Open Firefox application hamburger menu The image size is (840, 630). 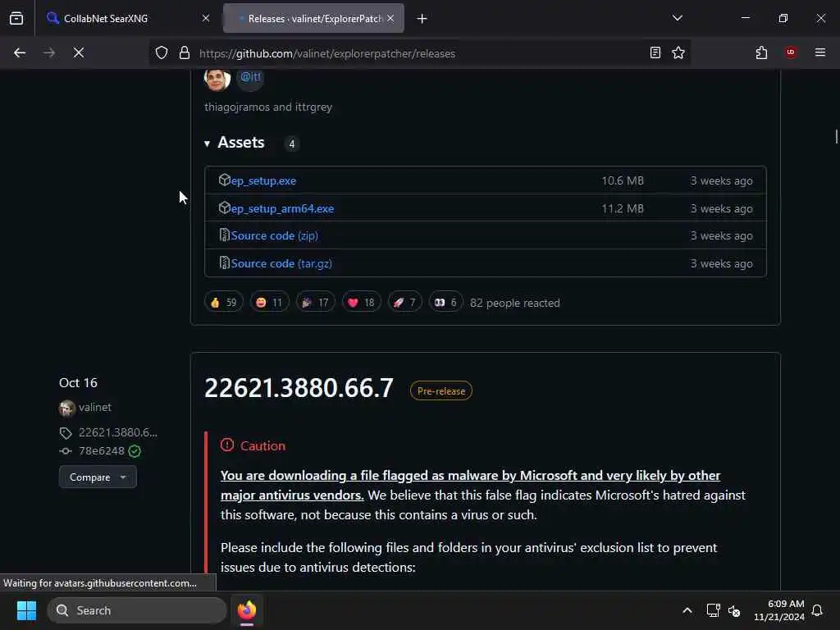820,52
